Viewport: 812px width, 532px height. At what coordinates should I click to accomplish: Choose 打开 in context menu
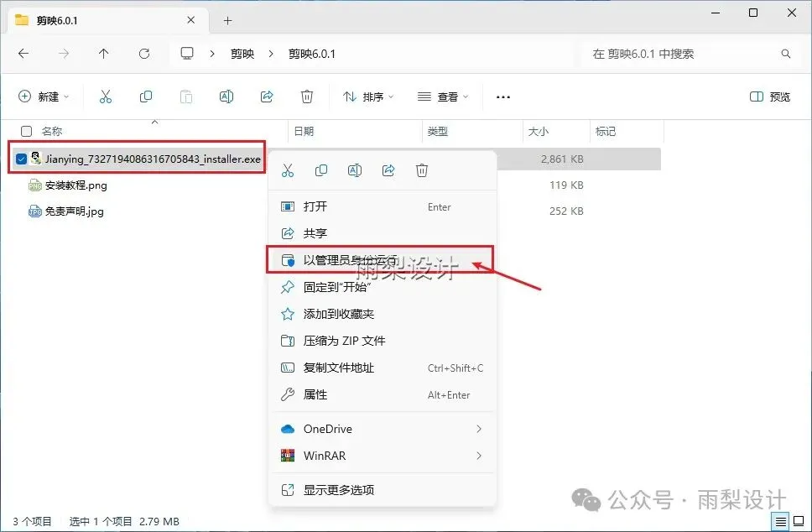[383, 206]
